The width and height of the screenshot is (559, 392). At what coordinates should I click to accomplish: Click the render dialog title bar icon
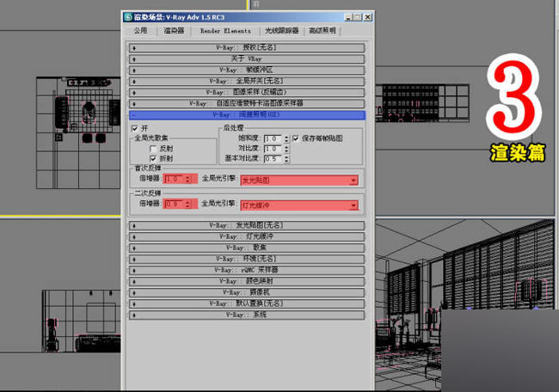click(x=128, y=17)
